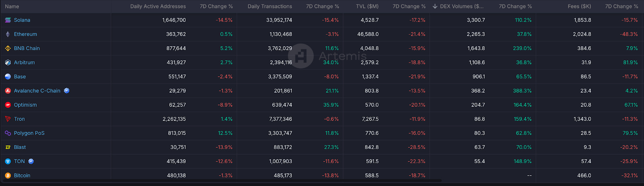Sort by Fees ($K) column header
644x186 pixels.
tap(580, 6)
